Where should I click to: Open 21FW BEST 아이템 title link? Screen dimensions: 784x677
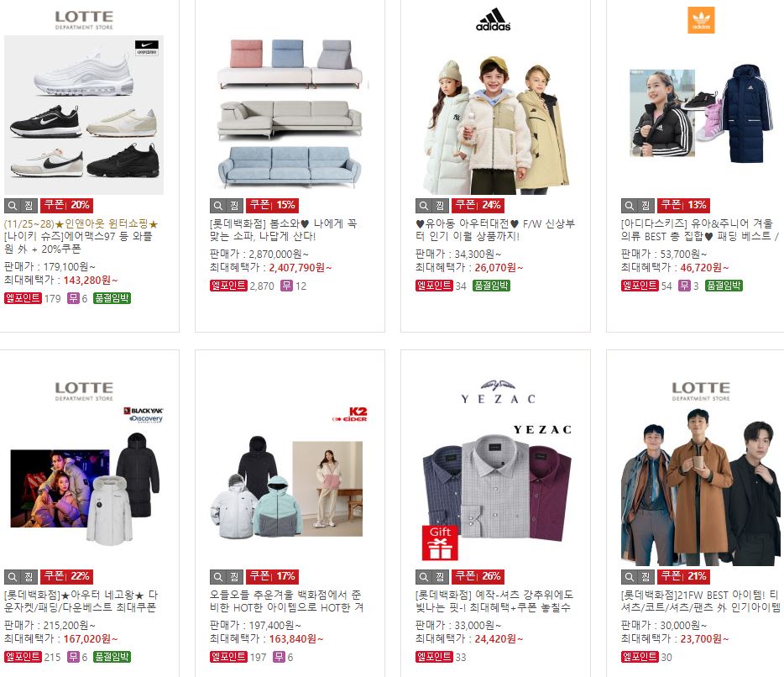tap(700, 601)
